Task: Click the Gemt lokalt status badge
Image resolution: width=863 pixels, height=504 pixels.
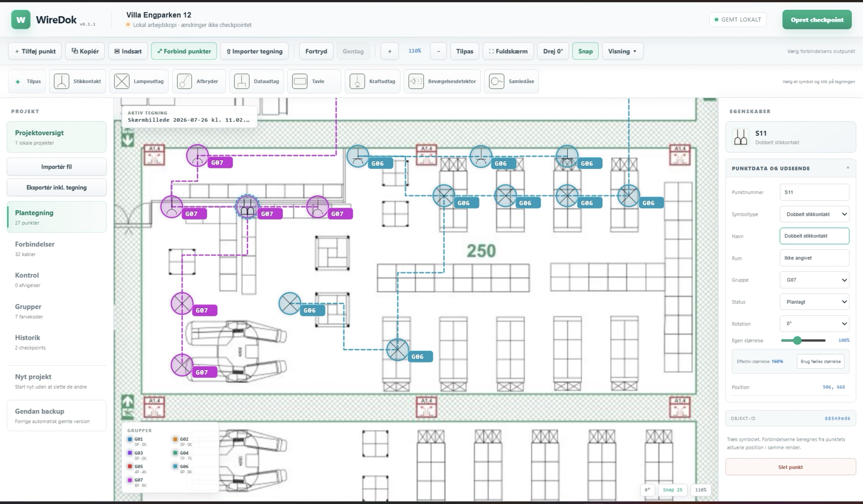Action: (738, 19)
